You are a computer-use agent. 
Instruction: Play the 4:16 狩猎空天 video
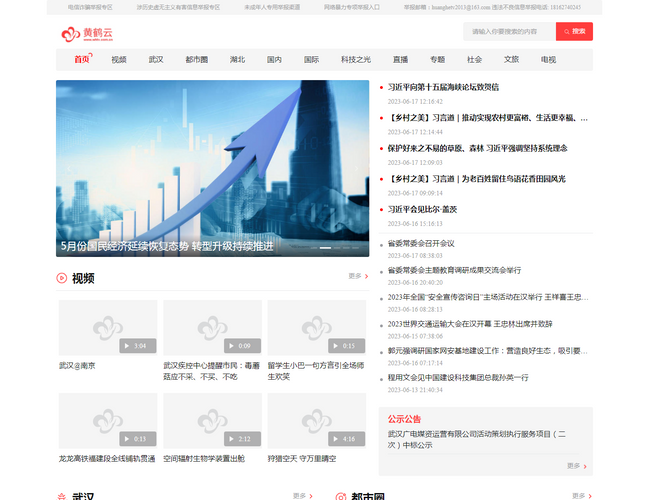(x=316, y=421)
